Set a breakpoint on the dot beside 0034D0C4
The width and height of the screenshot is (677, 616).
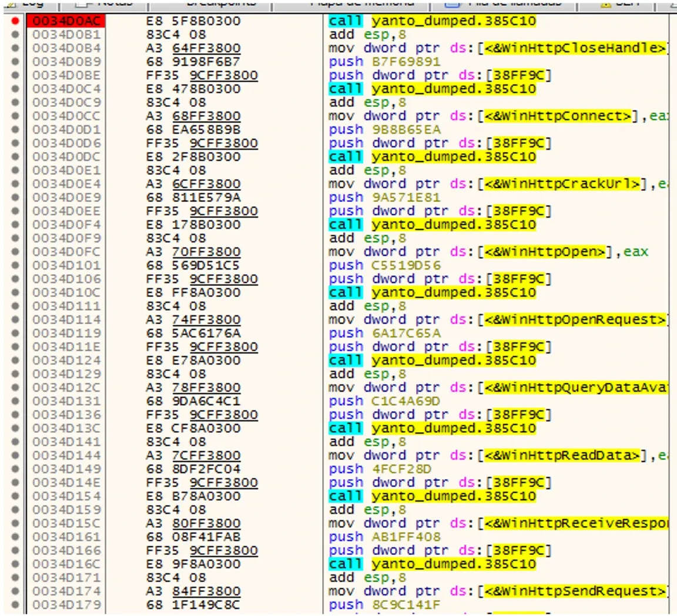(15, 89)
